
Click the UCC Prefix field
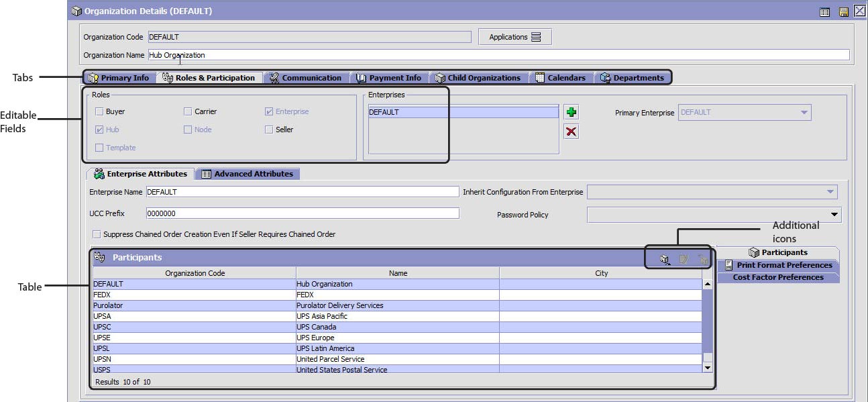302,213
